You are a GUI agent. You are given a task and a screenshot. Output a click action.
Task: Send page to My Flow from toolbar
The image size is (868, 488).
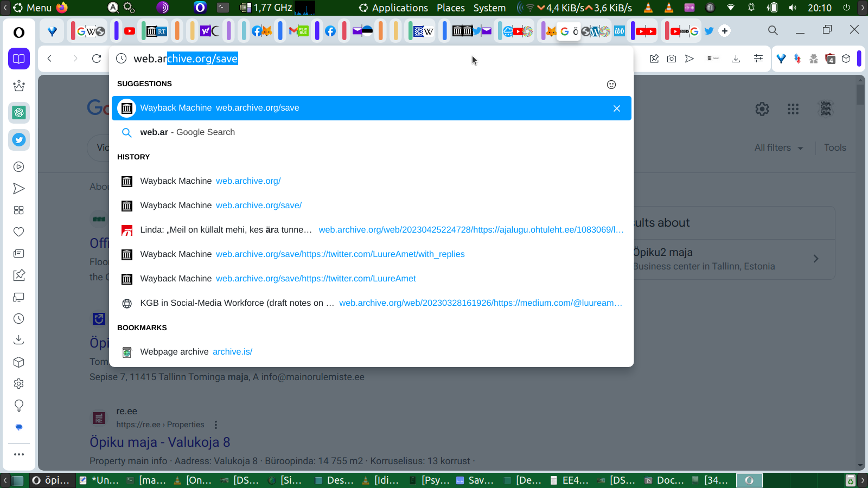click(x=690, y=59)
